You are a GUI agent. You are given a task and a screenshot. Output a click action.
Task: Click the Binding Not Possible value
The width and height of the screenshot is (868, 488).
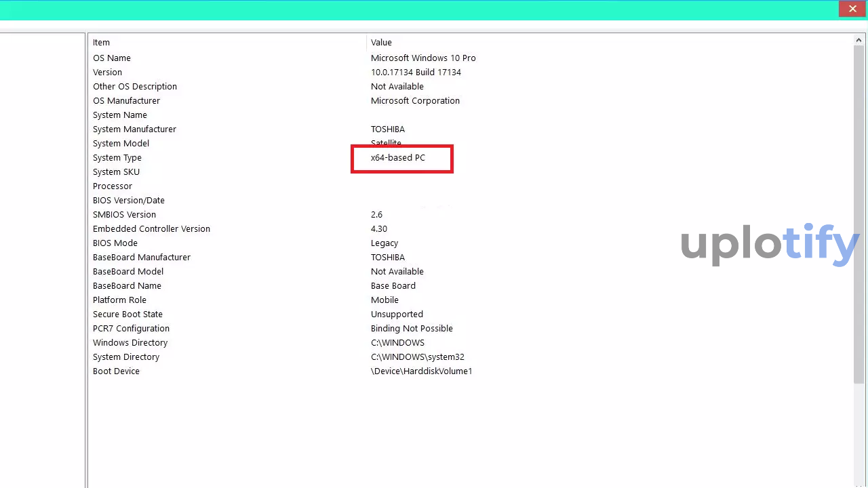point(412,328)
